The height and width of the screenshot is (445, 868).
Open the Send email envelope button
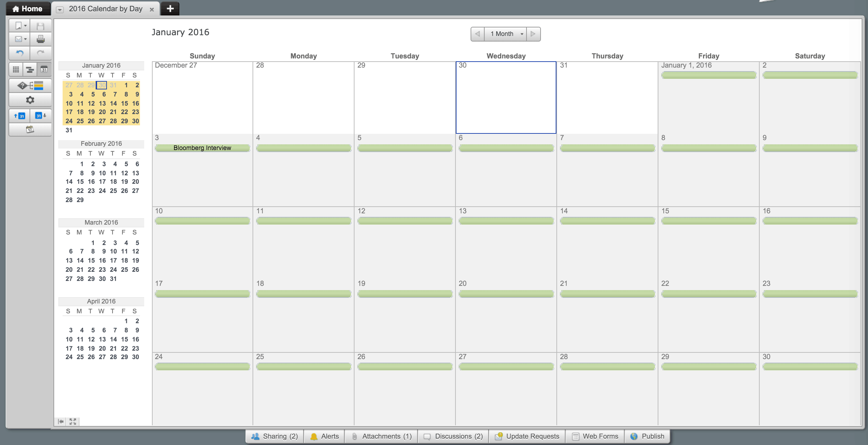click(x=20, y=39)
